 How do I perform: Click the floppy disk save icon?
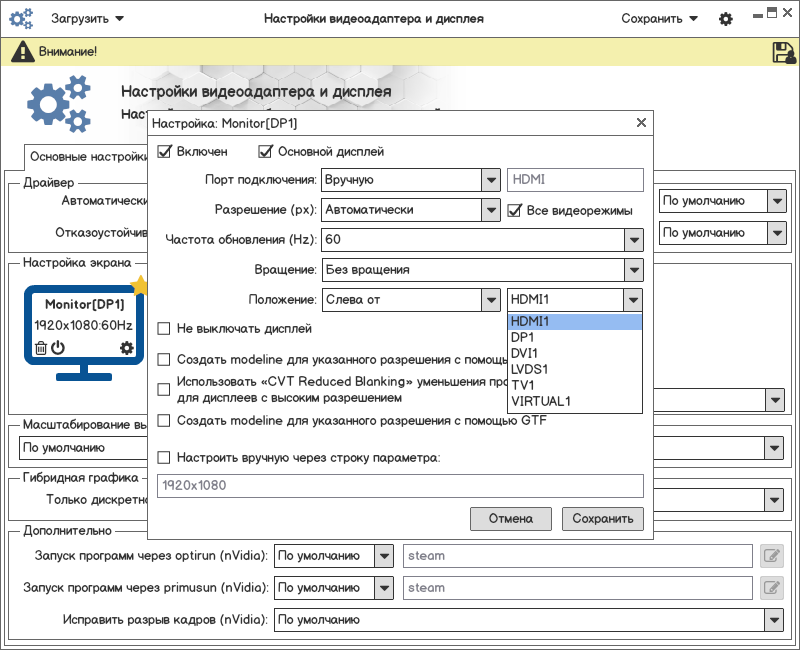click(783, 52)
